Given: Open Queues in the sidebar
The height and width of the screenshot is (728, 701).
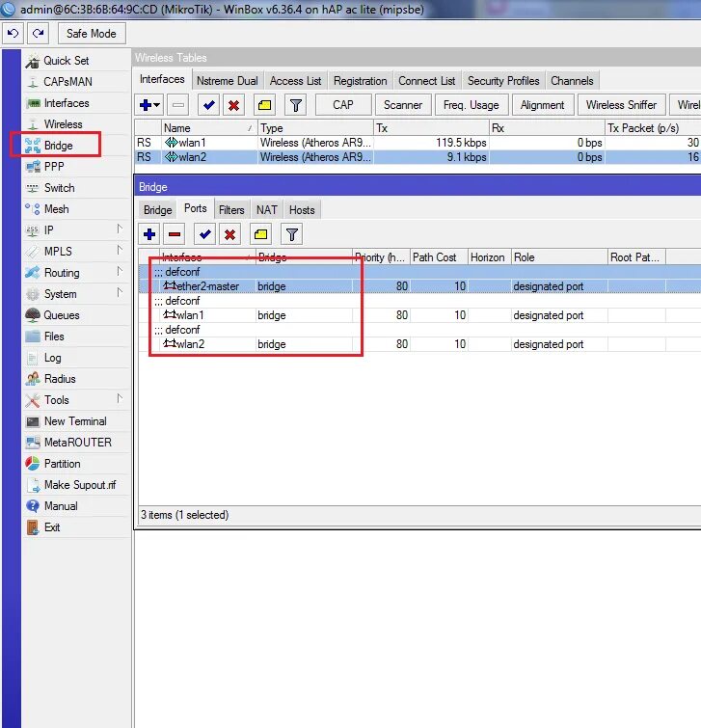Looking at the screenshot, I should click(62, 315).
